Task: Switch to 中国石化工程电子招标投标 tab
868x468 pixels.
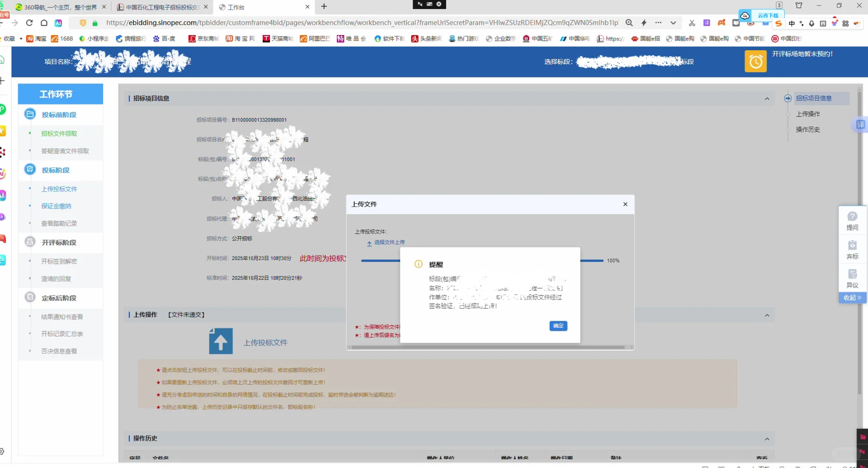Action: (161, 7)
